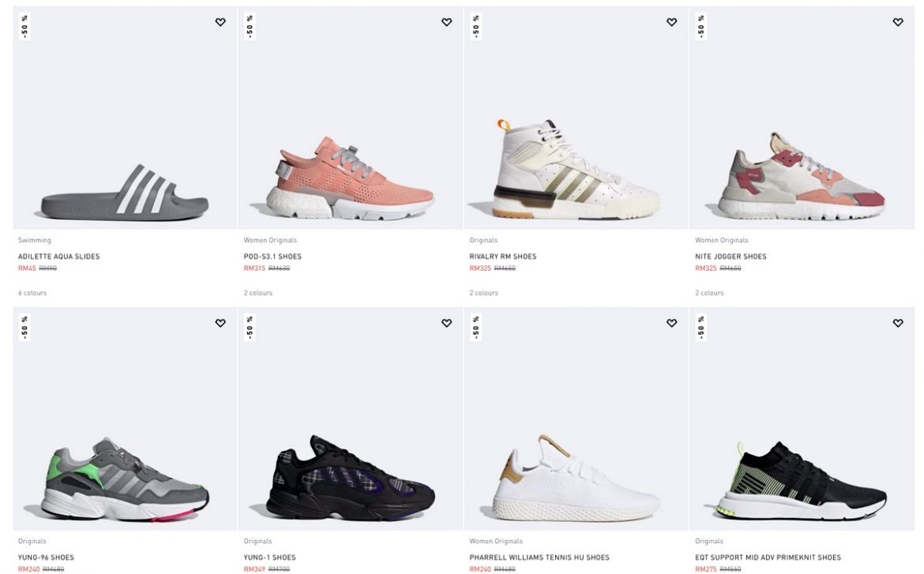The width and height of the screenshot is (924, 574).
Task: Click the -50% badge on Nite Jogger Shoes
Action: tap(701, 25)
